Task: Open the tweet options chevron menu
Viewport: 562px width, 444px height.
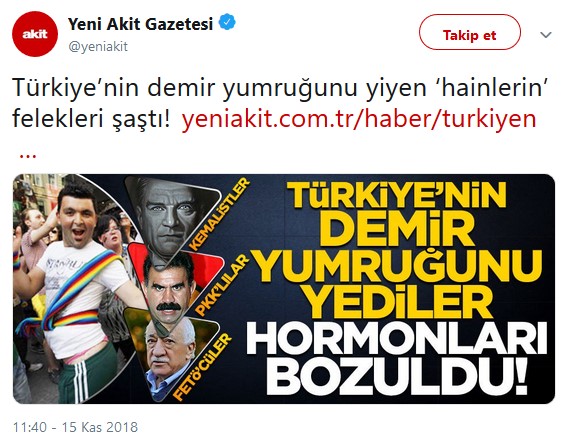Action: pos(546,35)
